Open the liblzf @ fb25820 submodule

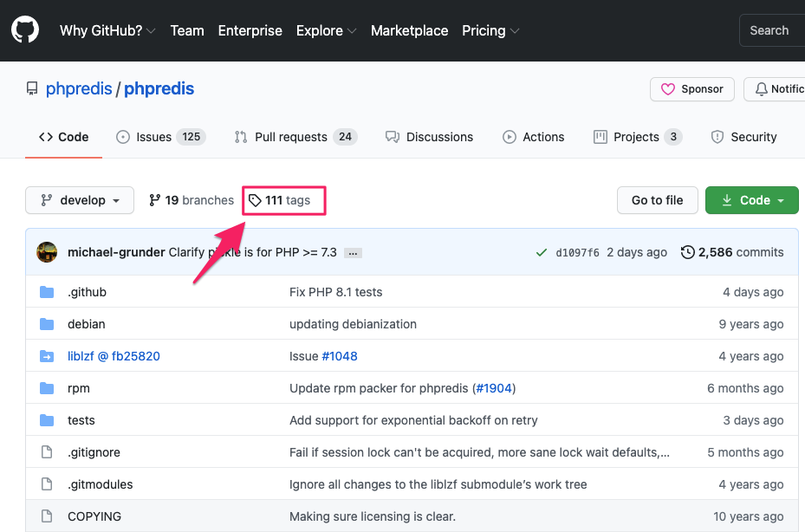[x=114, y=356]
